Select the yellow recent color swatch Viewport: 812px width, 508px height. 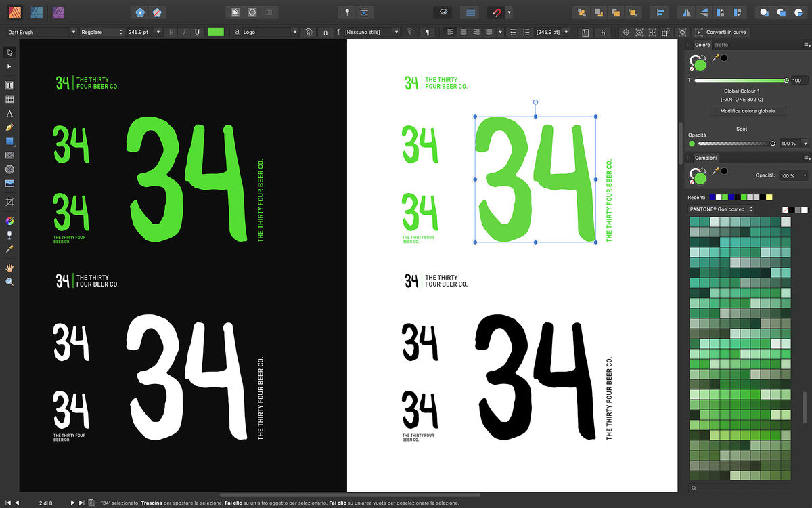point(769,197)
